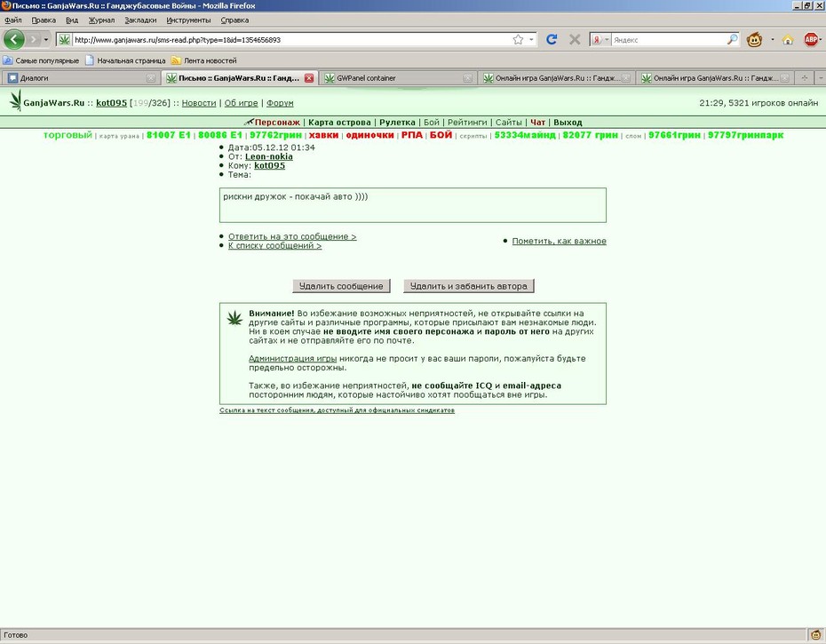Open the Закладки menu
The image size is (826, 644).
140,20
